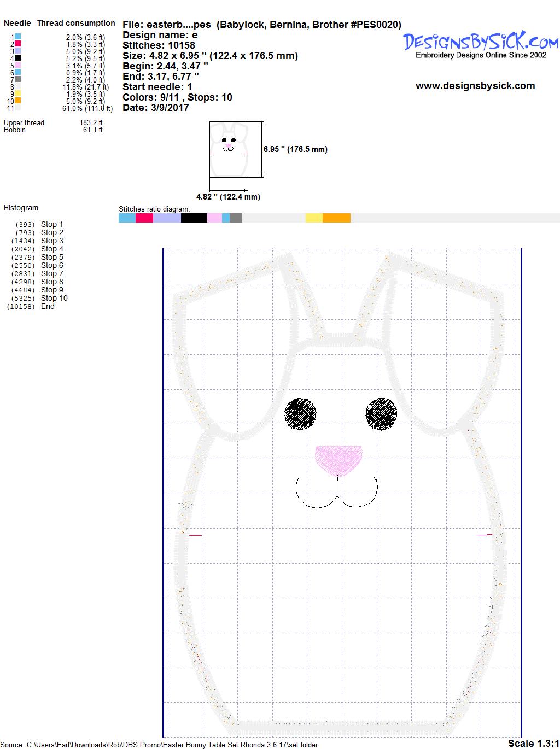This screenshot has height=749, width=560.
Task: Select the needle 4 black color swatch
Action: [18, 58]
